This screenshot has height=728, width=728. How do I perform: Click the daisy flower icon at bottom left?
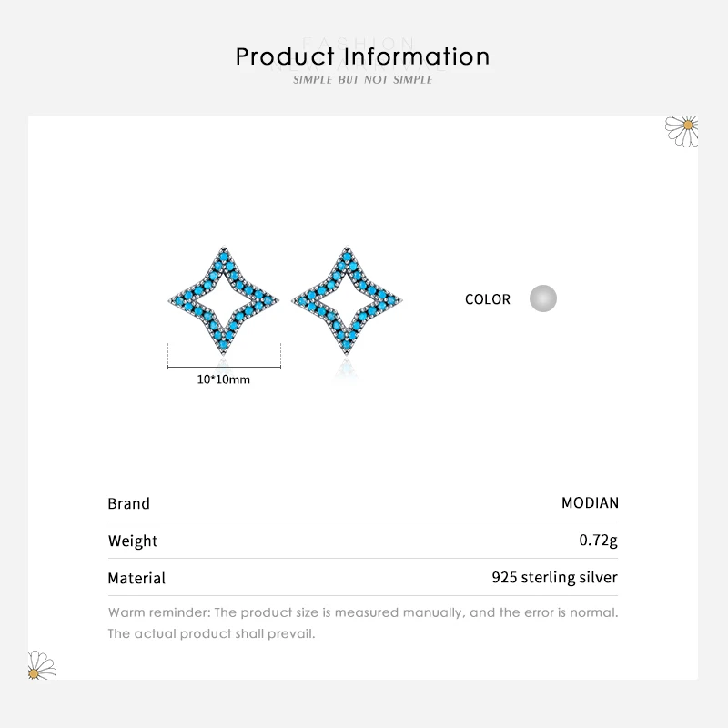tap(41, 664)
